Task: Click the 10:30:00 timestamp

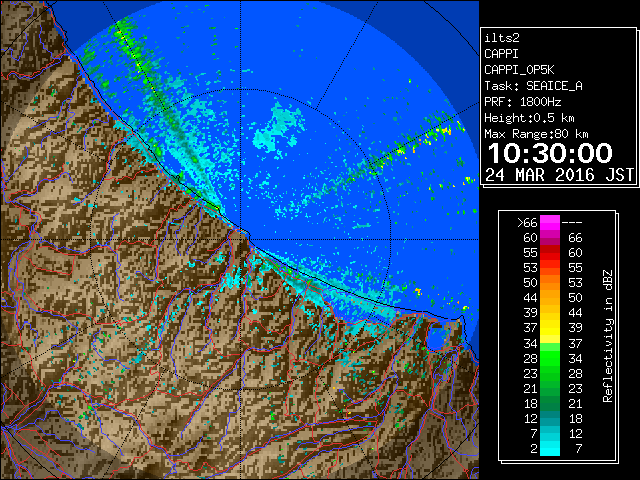Action: coord(550,153)
